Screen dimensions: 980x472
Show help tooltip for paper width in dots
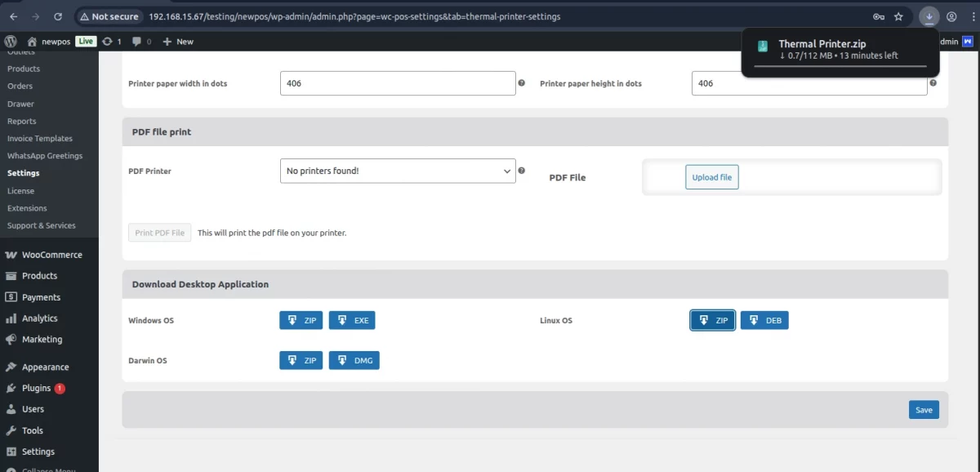tap(521, 82)
